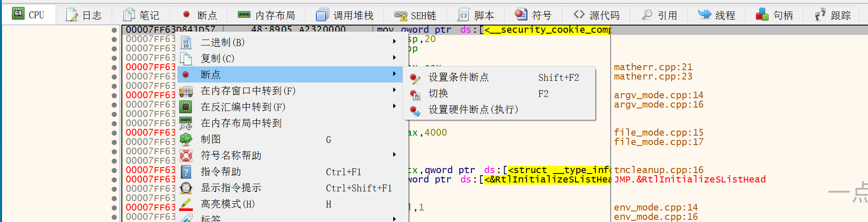Click the penguin icon for 显示指令提示

[186, 188]
